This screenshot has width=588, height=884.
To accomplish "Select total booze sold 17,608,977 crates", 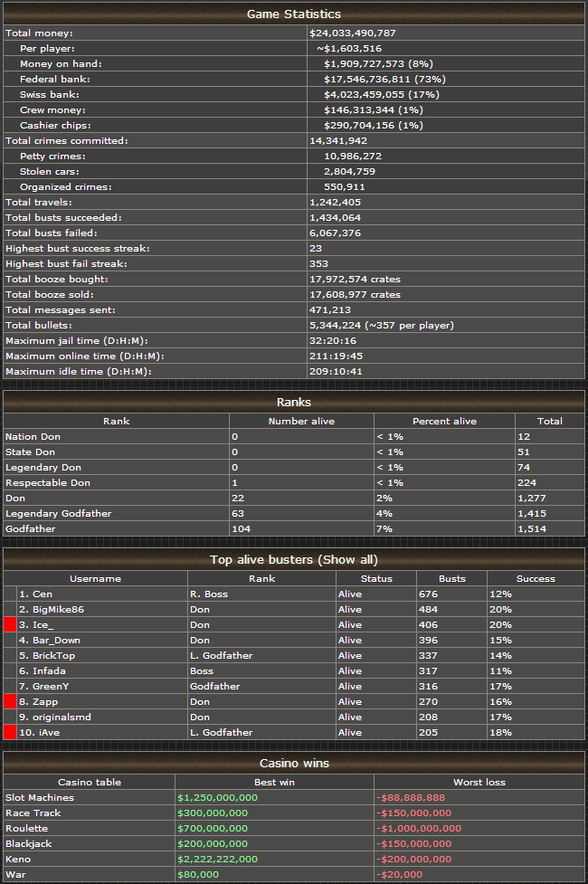I will [x=356, y=294].
